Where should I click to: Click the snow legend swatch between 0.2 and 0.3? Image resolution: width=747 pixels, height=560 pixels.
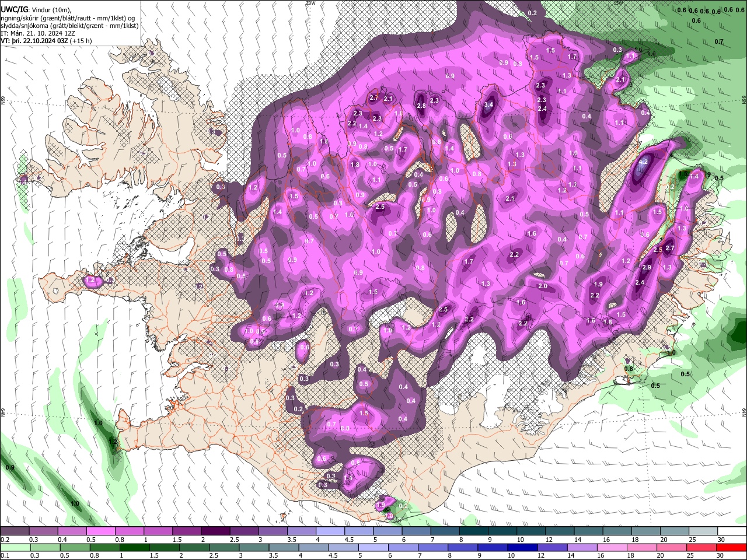[15, 531]
